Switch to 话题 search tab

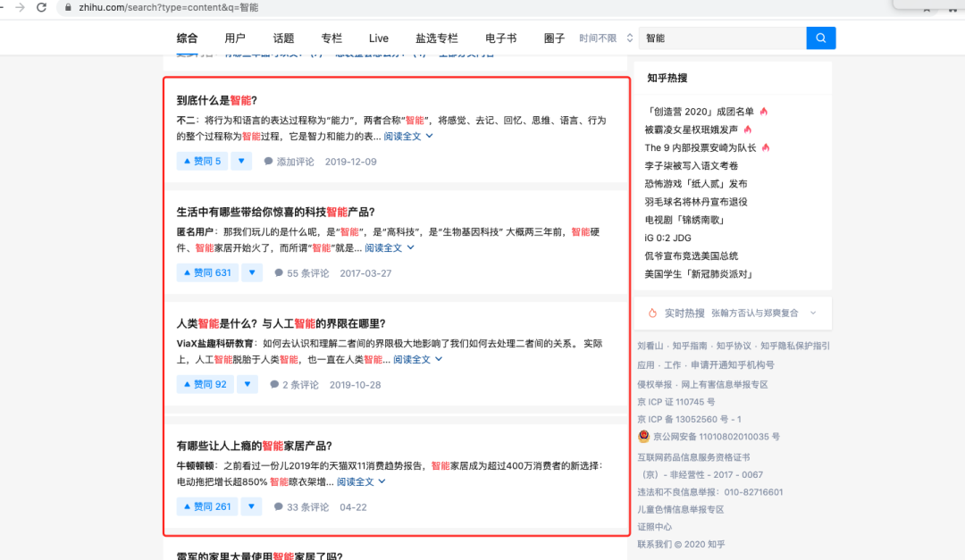tap(283, 38)
